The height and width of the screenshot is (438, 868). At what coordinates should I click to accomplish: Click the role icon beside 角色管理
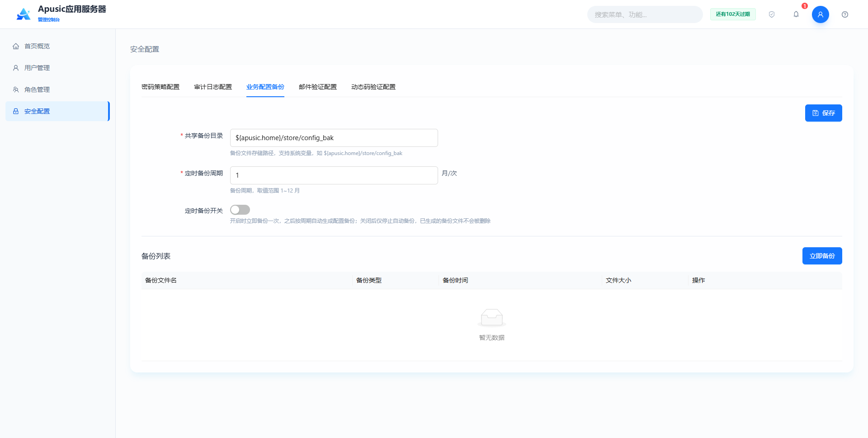[x=16, y=89]
